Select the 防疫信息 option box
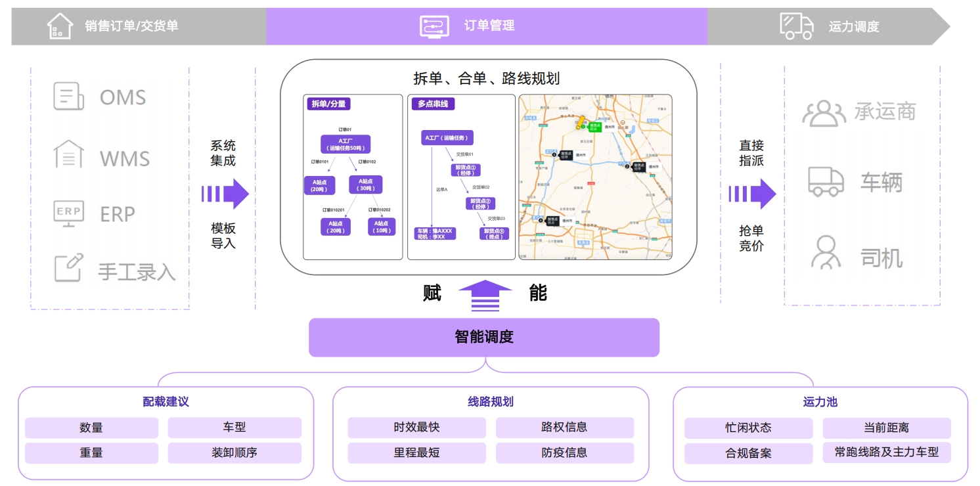This screenshot has height=486, width=980. (564, 453)
